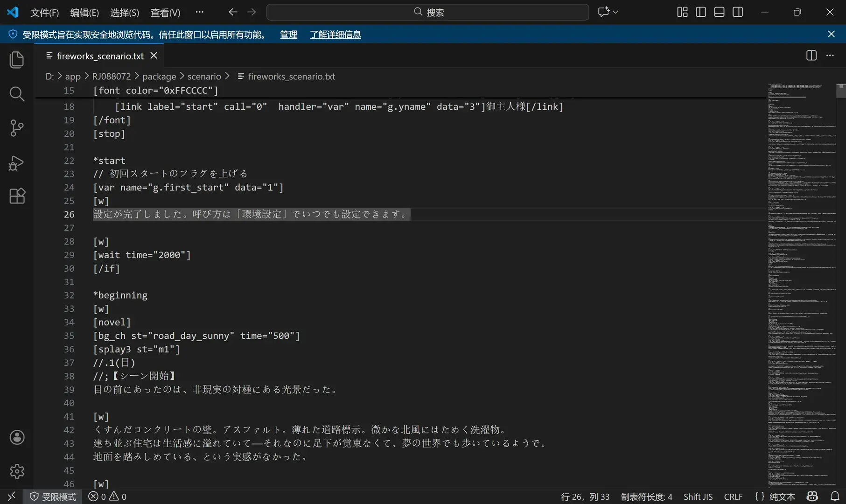The height and width of the screenshot is (504, 846).
Task: Open the Manage gear icon
Action: click(x=17, y=471)
